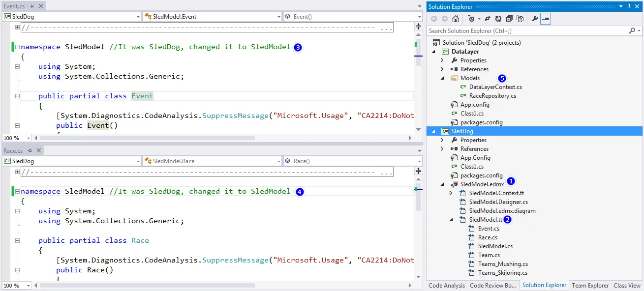Open the Code Review Bo... tab
The image size is (644, 291).
[493, 286]
